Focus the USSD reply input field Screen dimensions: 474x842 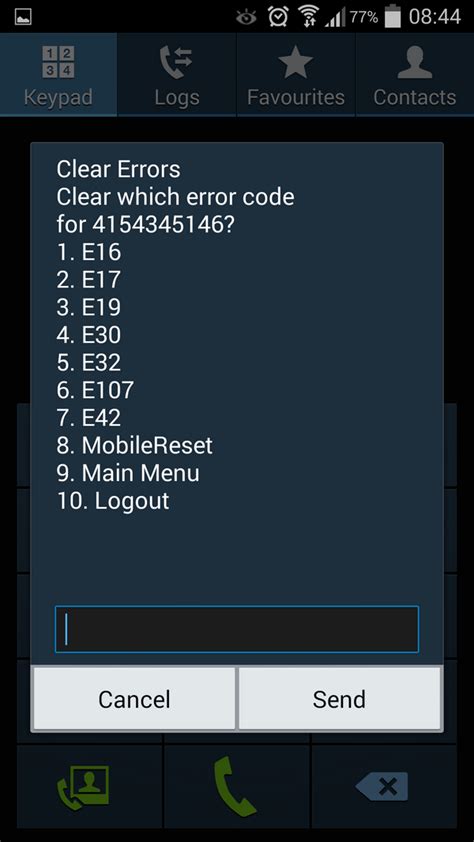(237, 629)
